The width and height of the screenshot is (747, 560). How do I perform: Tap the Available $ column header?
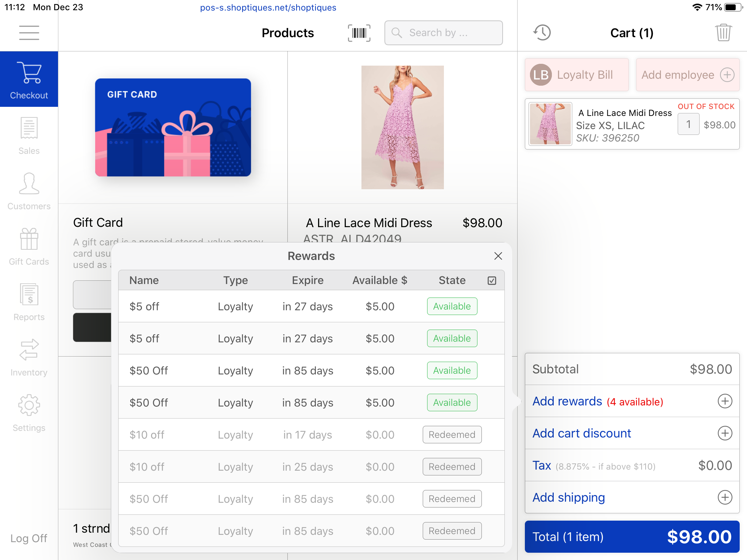tap(380, 280)
